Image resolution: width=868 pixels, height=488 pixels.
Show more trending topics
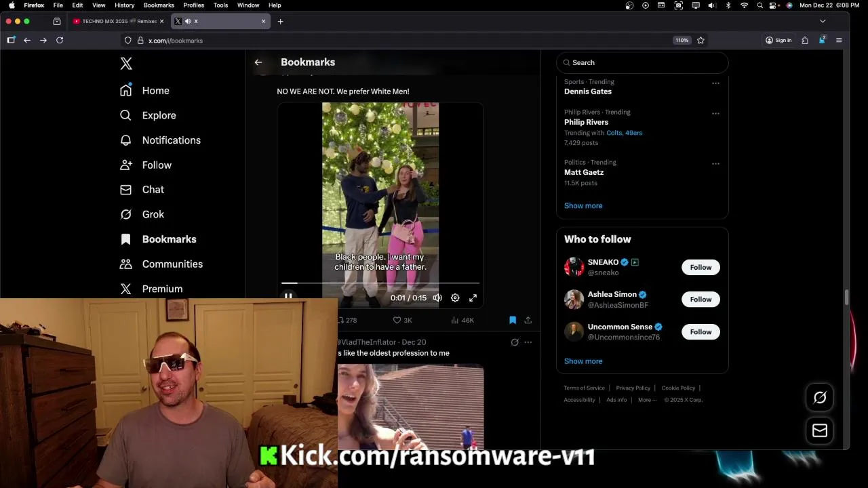coord(583,206)
